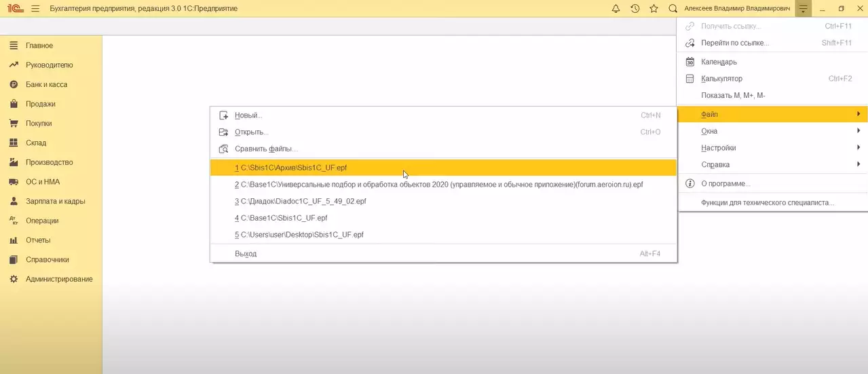Click the Отчеты bar chart icon
This screenshot has width=868, height=374.
pyautogui.click(x=13, y=240)
